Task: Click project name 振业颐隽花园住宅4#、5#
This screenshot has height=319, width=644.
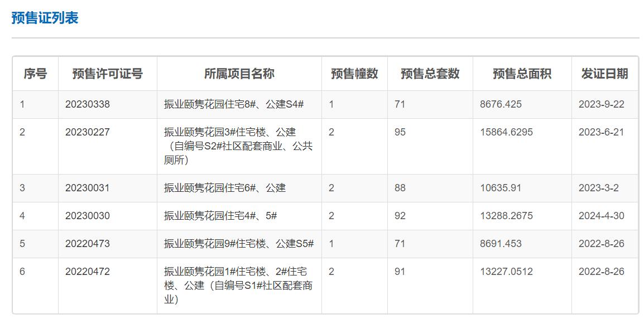Action: [x=220, y=216]
